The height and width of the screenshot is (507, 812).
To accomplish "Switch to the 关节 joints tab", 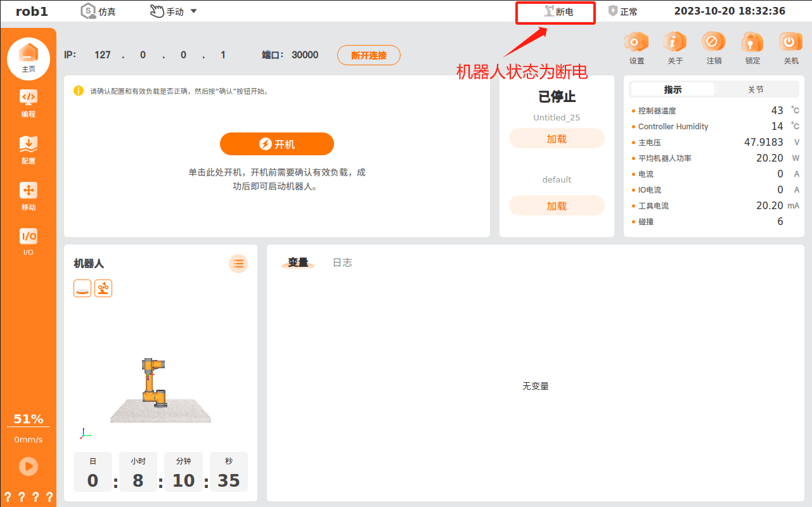I will pyautogui.click(x=756, y=89).
